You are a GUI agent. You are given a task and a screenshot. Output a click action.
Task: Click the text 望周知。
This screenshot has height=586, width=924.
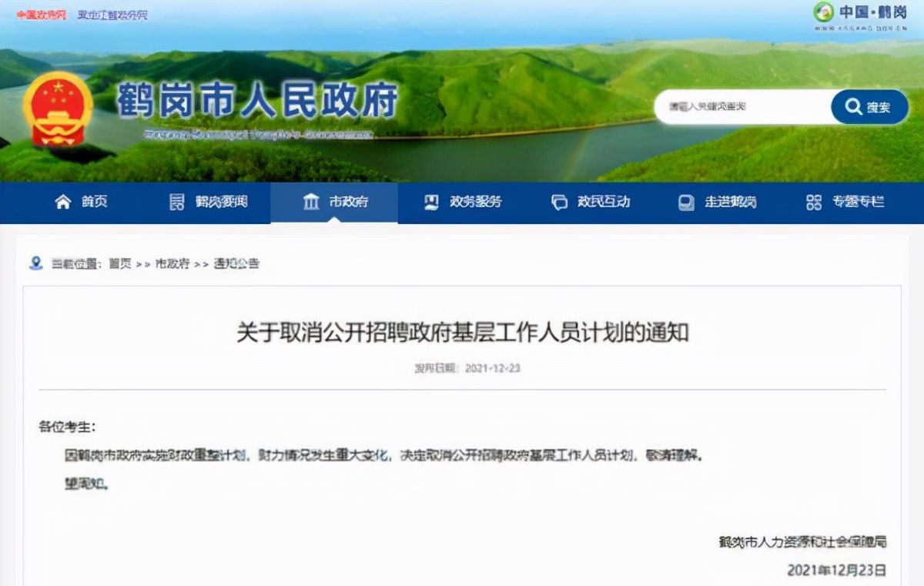(86, 484)
